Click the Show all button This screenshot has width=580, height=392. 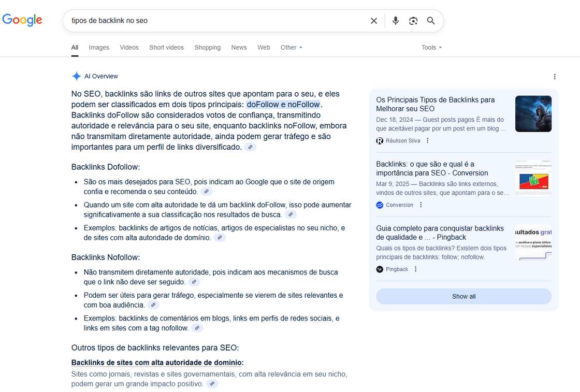(463, 296)
